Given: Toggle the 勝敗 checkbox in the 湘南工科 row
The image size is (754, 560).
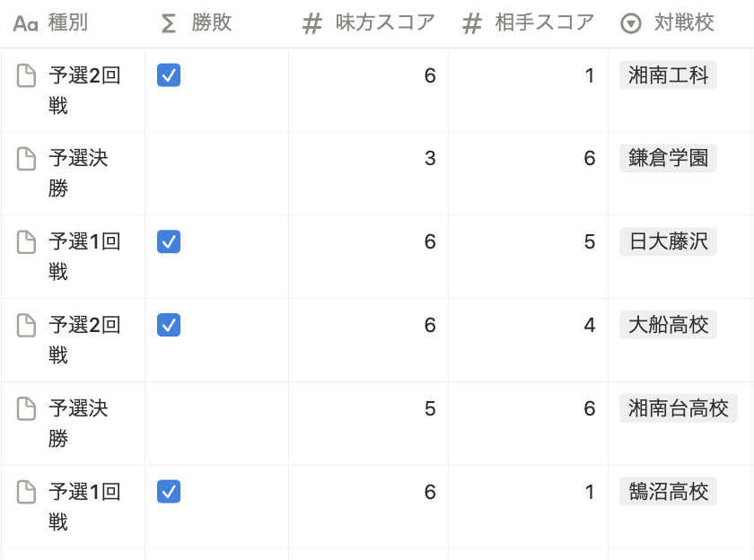Looking at the screenshot, I should (x=169, y=75).
